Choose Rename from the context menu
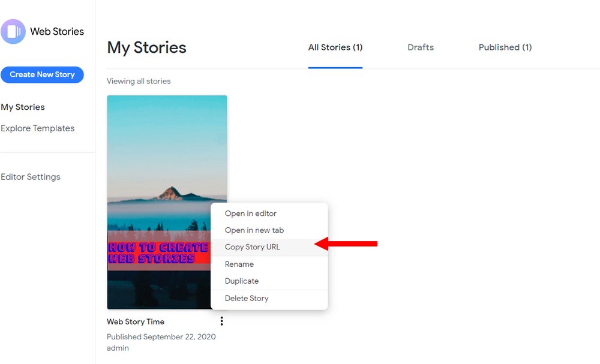This screenshot has height=364, width=600. [x=269, y=264]
